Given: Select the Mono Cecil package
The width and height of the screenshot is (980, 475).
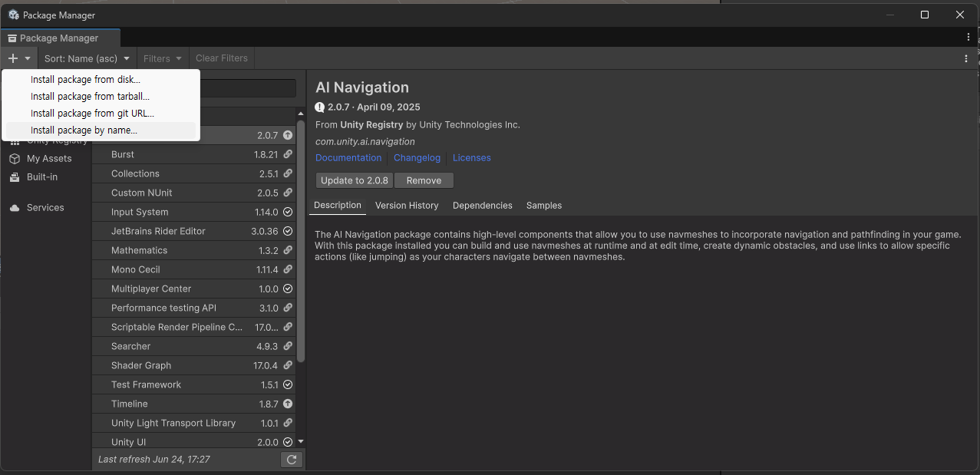Looking at the screenshot, I should point(193,269).
